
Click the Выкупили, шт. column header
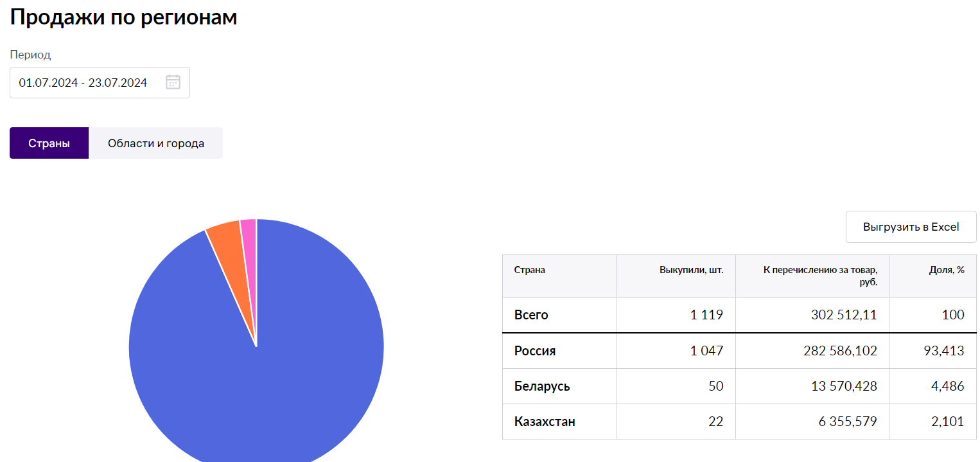click(691, 270)
